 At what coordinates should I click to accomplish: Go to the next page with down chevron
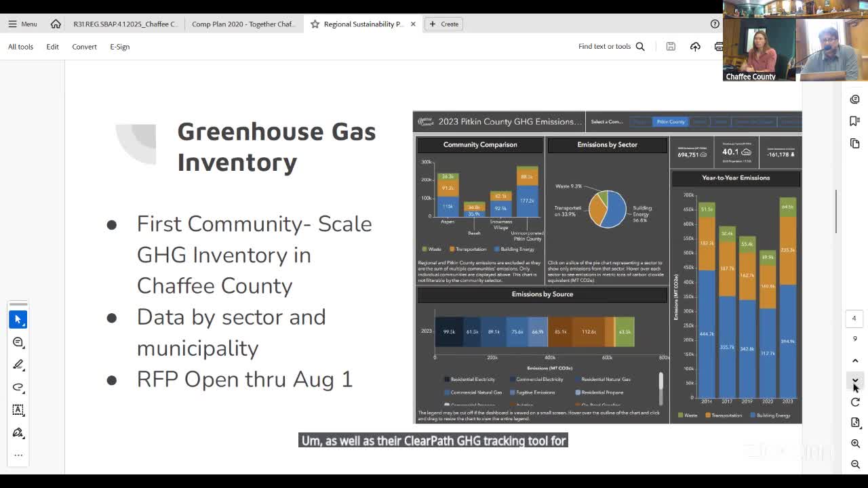tap(855, 382)
